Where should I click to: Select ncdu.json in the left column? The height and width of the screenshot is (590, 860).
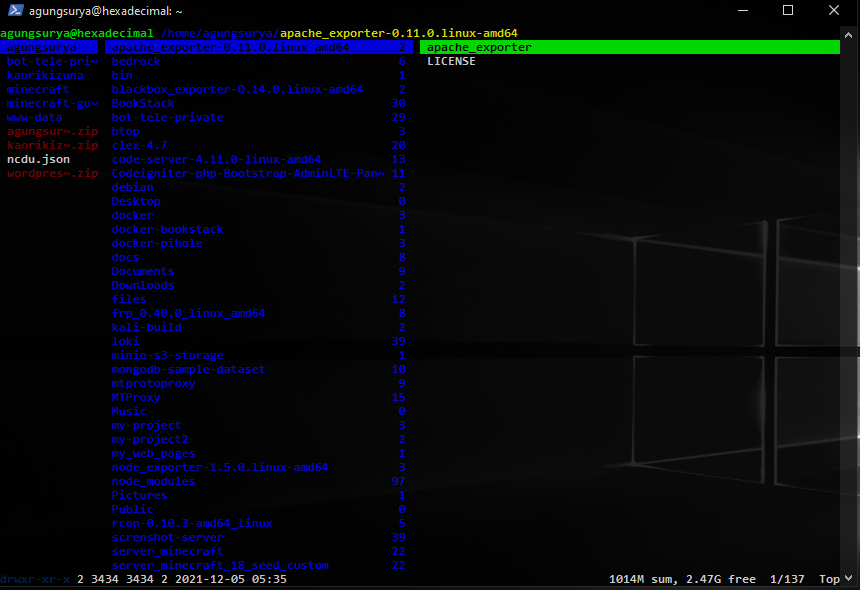click(38, 159)
